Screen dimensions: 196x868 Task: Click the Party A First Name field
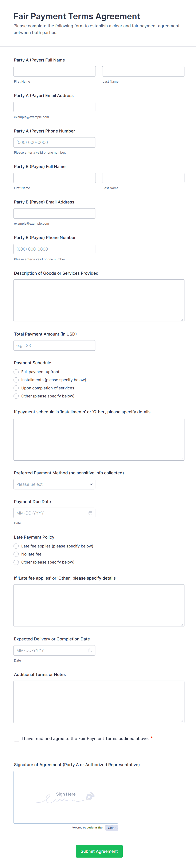(x=54, y=71)
